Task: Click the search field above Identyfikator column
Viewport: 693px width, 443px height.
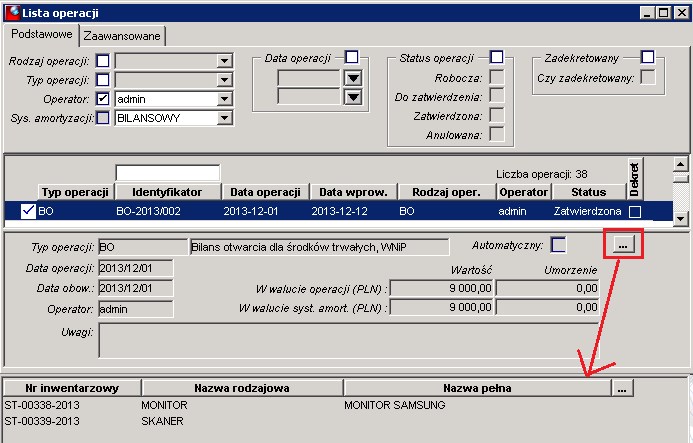Action: [x=168, y=173]
